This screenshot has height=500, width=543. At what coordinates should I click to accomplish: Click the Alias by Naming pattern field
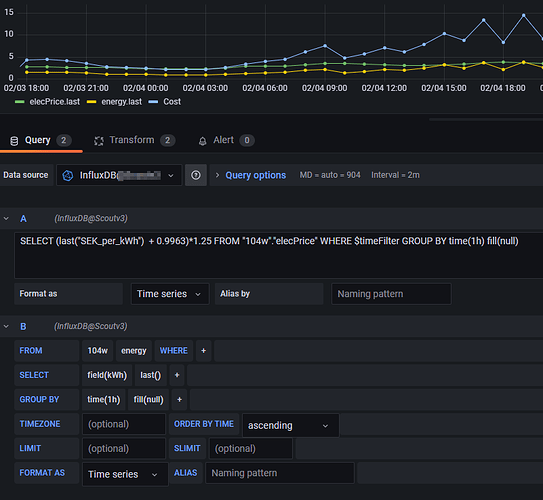click(x=391, y=294)
